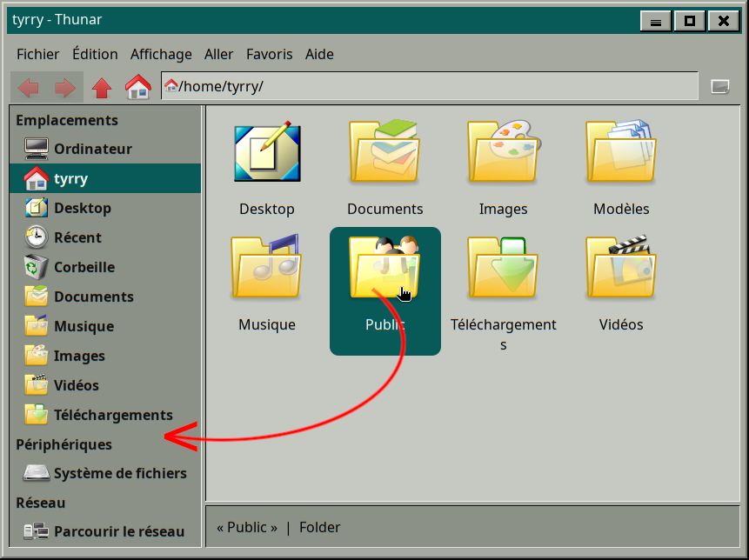The height and width of the screenshot is (560, 749).
Task: Open Musique shortcut in the sidebar
Action: (x=105, y=327)
